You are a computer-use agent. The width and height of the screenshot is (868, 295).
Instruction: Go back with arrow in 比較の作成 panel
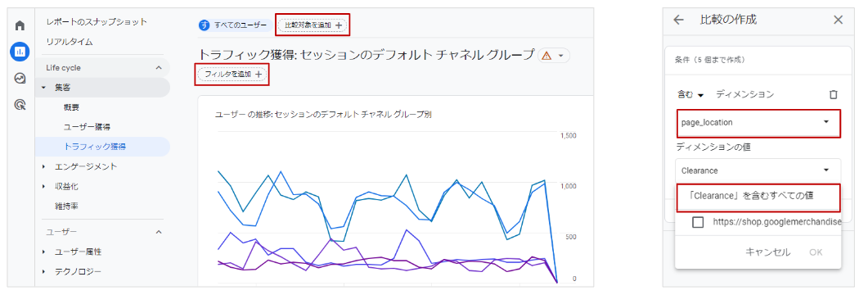coord(679,20)
